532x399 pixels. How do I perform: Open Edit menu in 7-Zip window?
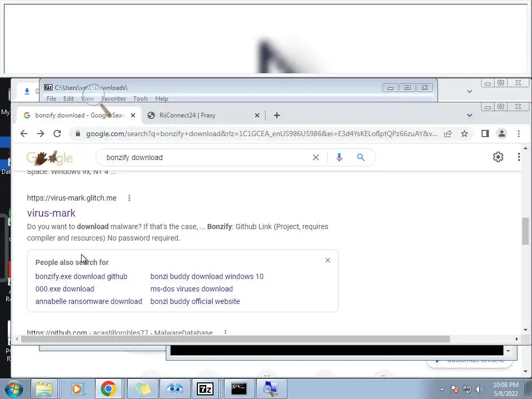[x=69, y=98]
